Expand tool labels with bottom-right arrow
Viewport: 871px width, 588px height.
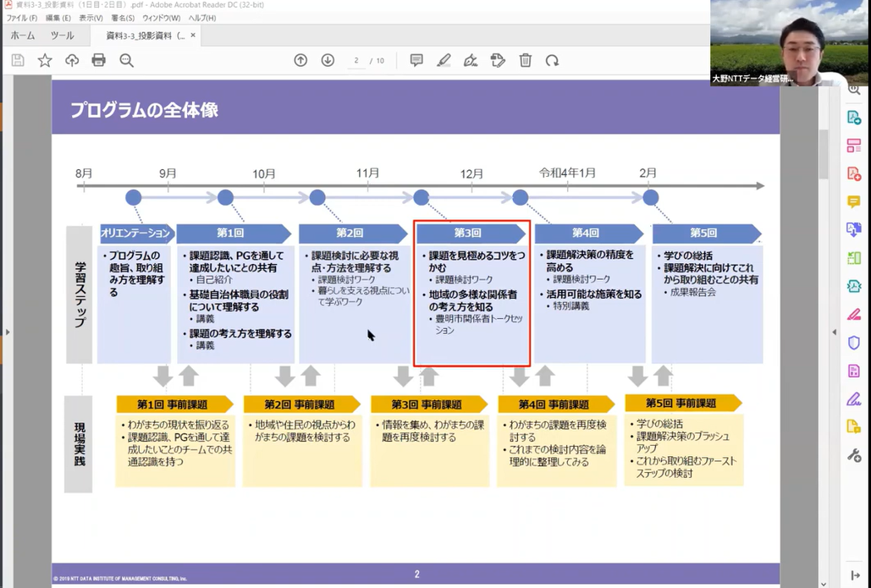[855, 575]
